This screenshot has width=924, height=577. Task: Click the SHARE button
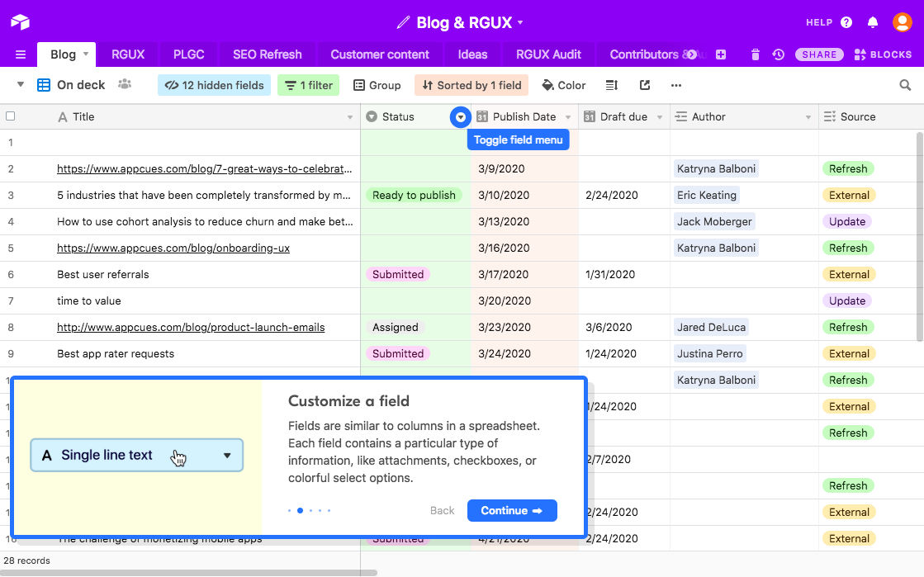[819, 54]
